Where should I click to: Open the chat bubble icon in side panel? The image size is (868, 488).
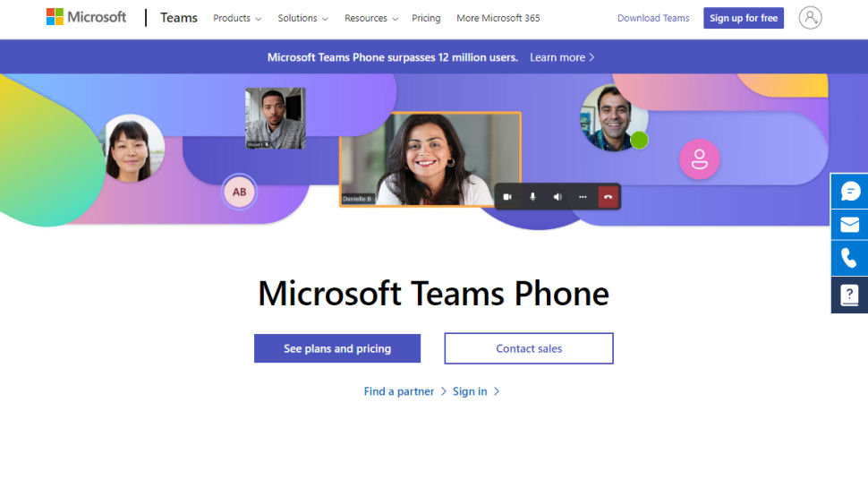[850, 191]
